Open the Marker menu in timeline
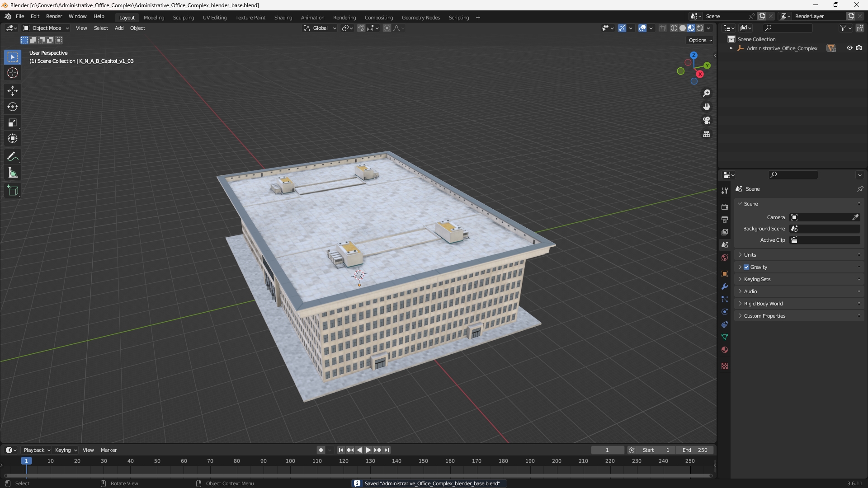 tap(108, 450)
